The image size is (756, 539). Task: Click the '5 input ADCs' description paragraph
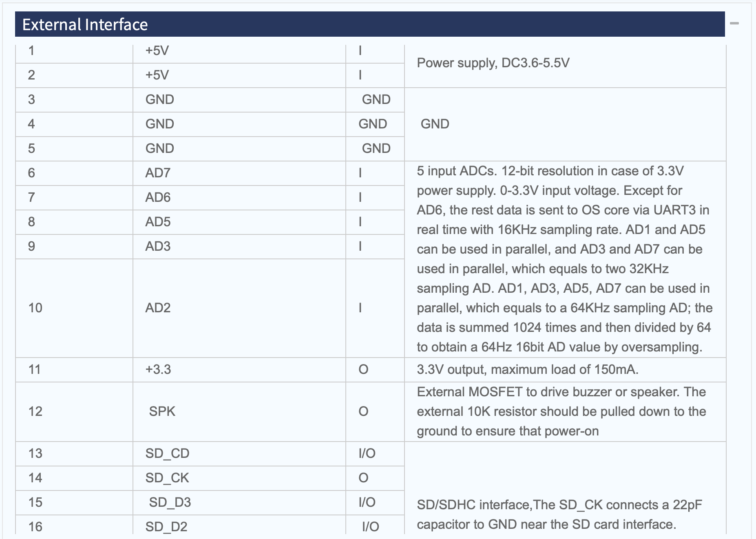(x=564, y=259)
